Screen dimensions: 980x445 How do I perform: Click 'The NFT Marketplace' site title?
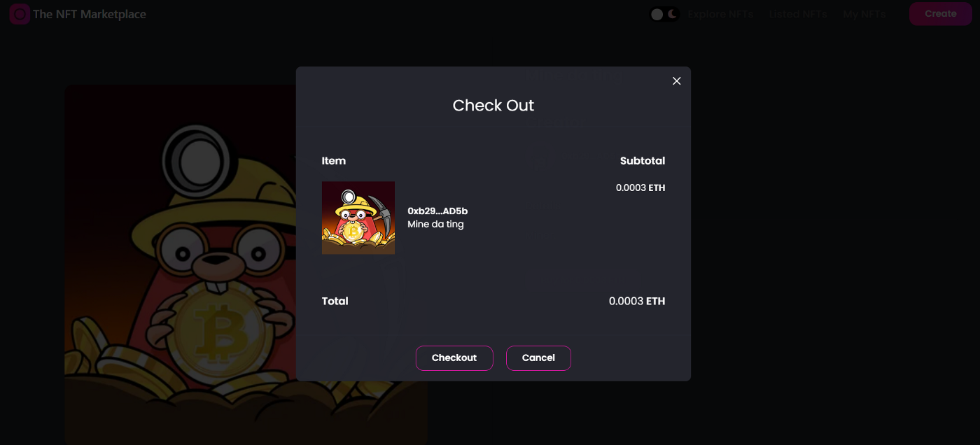click(90, 14)
